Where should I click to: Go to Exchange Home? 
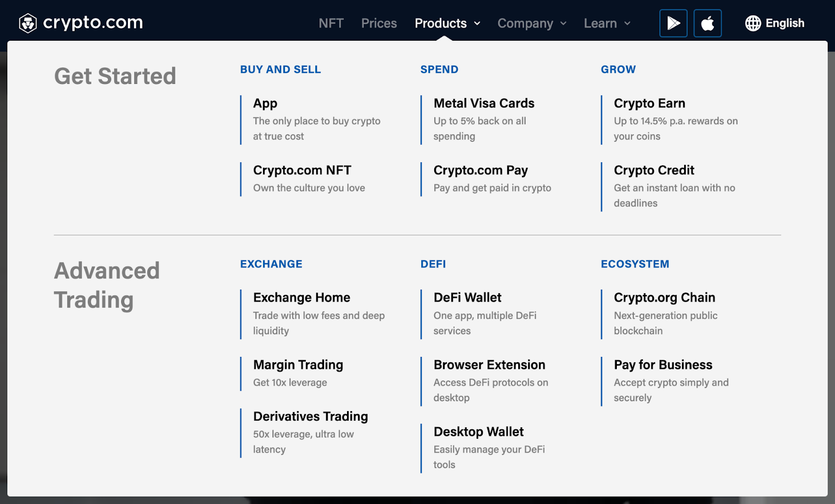point(302,297)
